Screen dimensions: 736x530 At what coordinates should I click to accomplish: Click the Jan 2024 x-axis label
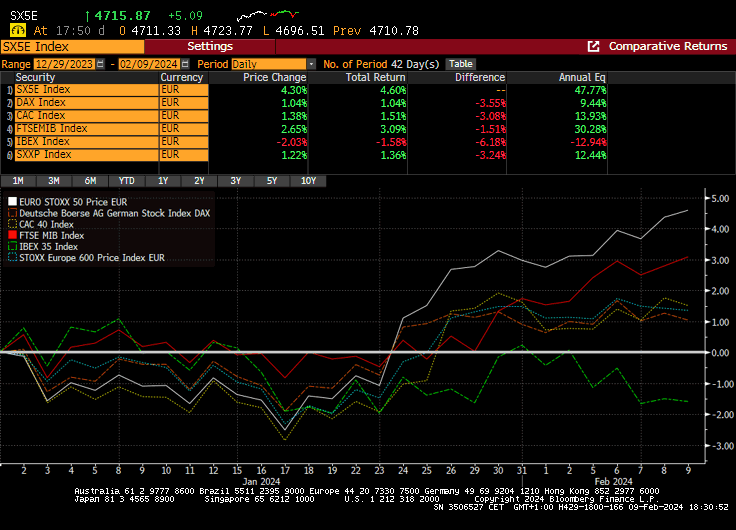(x=261, y=482)
